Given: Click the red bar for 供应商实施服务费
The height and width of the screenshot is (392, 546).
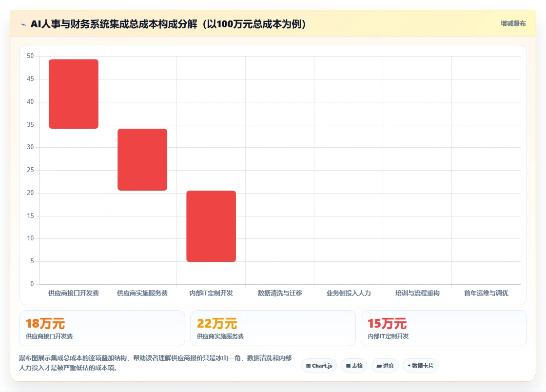Looking at the screenshot, I should coord(142,159).
